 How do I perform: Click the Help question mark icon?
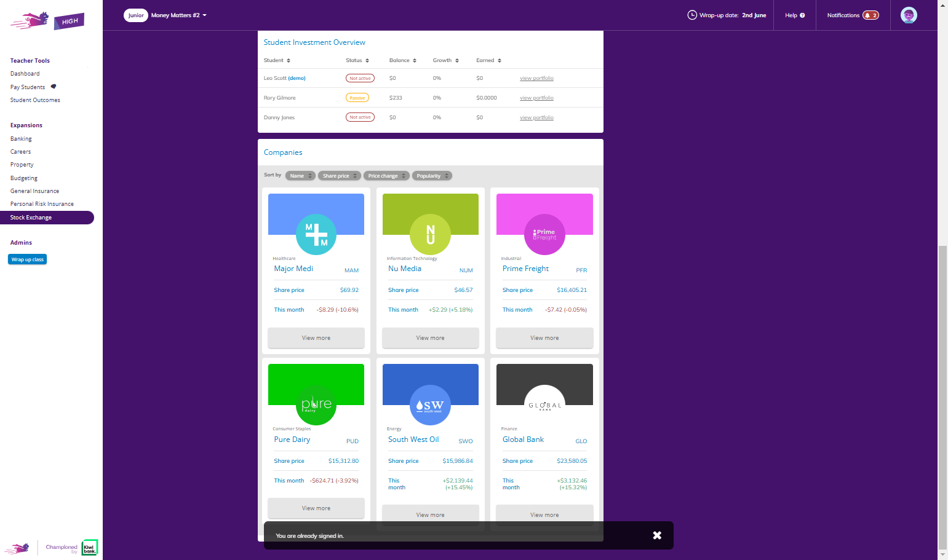pyautogui.click(x=802, y=15)
